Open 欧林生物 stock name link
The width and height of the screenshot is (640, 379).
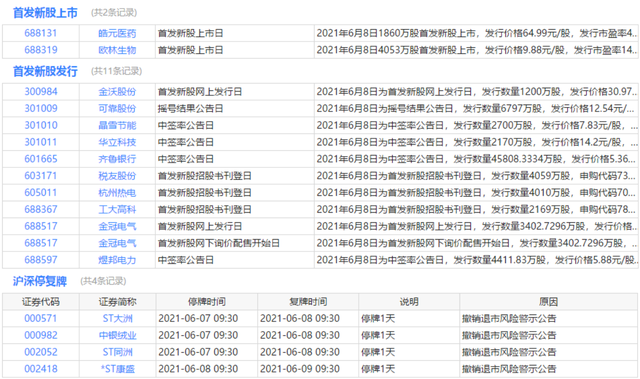pos(117,50)
